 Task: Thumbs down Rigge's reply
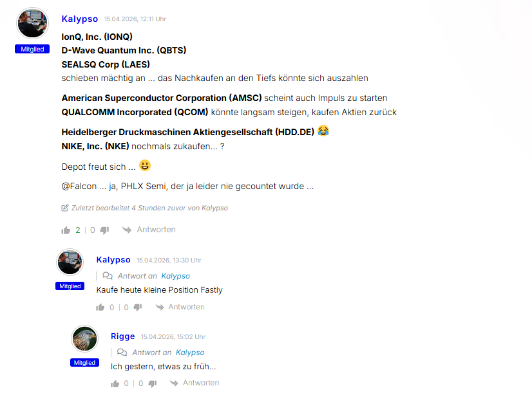[x=153, y=383]
